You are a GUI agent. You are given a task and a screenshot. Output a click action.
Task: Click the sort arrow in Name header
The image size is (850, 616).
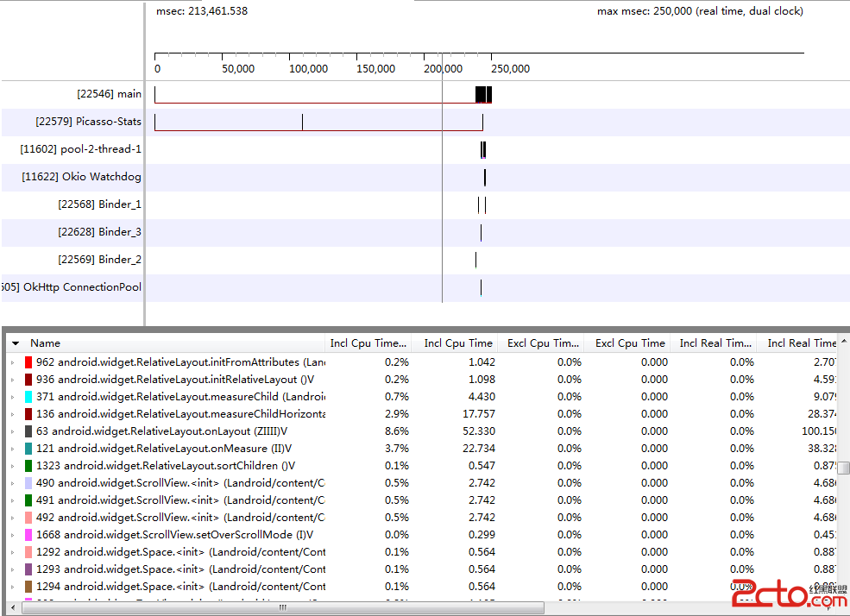pos(16,343)
